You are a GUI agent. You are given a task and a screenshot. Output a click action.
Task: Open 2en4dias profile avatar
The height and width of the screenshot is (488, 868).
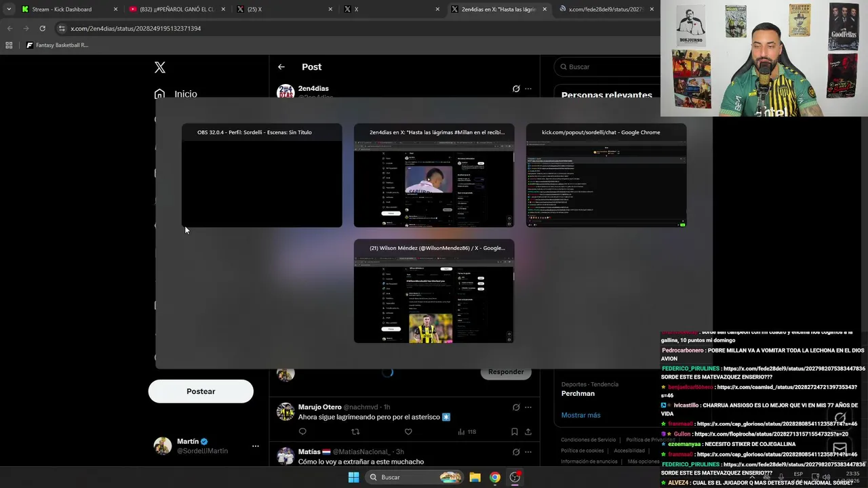tap(285, 91)
